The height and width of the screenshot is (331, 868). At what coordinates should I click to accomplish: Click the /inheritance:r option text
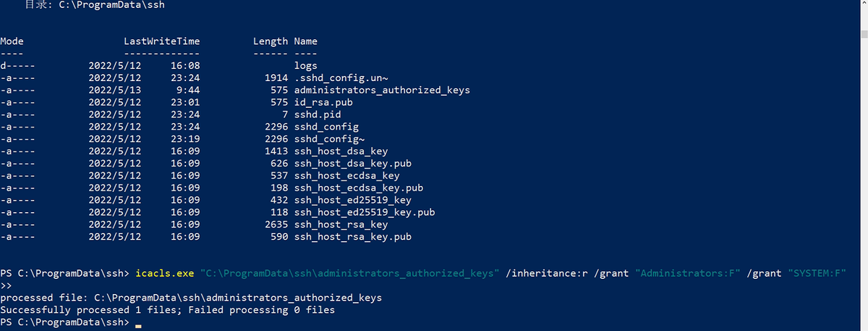coord(550,274)
